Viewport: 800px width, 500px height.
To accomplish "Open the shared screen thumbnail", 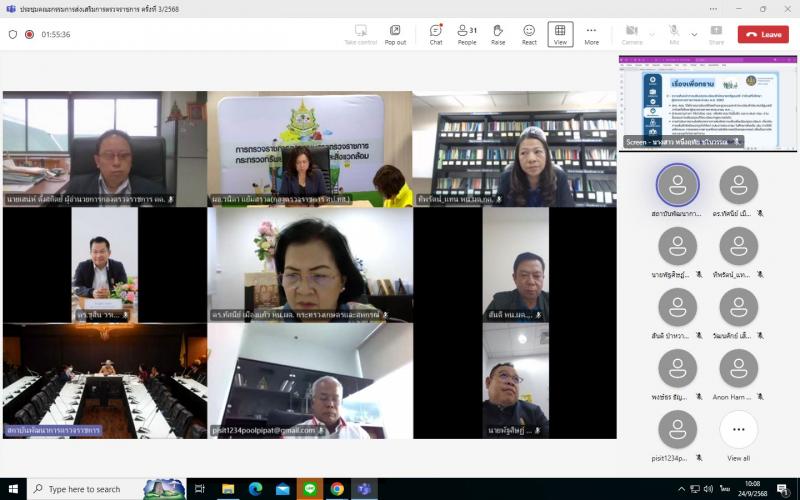I will click(708, 104).
